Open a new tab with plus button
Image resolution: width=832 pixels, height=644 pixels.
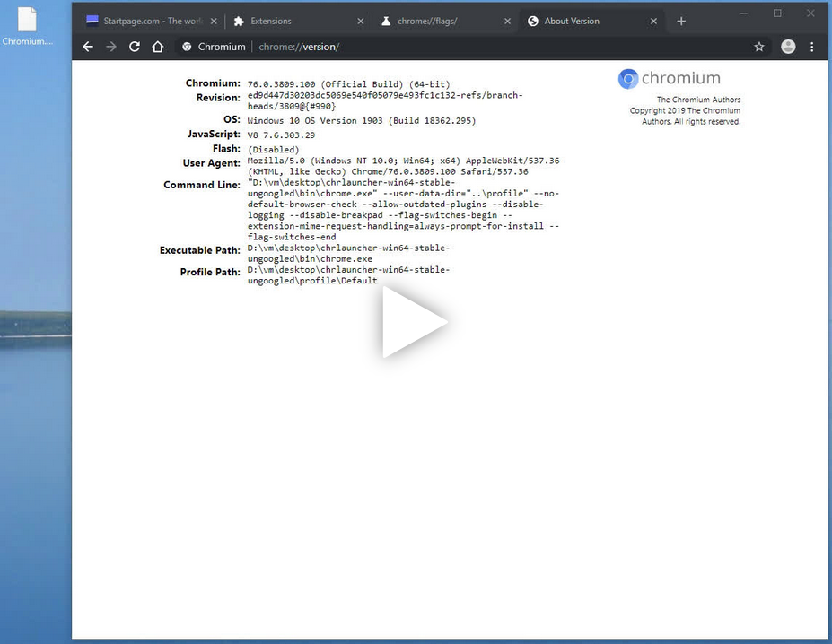[x=681, y=22]
